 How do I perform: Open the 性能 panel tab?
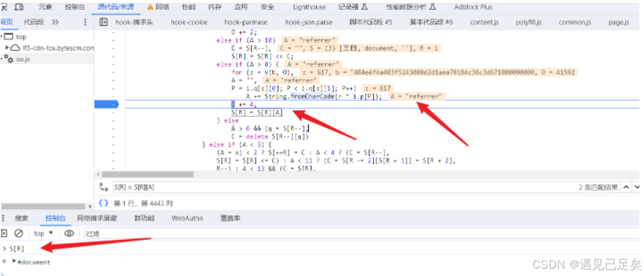click(189, 7)
